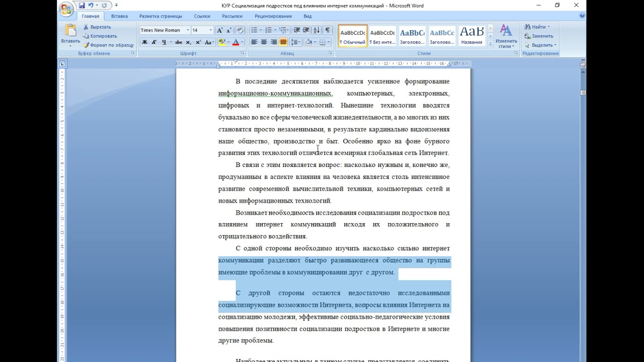Toggle superscript x² formatting

pyautogui.click(x=198, y=42)
